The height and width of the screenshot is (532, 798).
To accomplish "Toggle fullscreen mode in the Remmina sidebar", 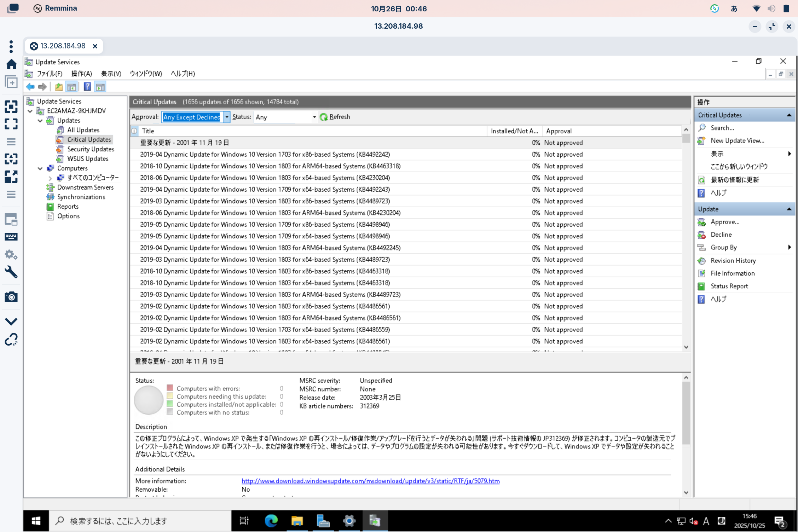I will (11, 124).
